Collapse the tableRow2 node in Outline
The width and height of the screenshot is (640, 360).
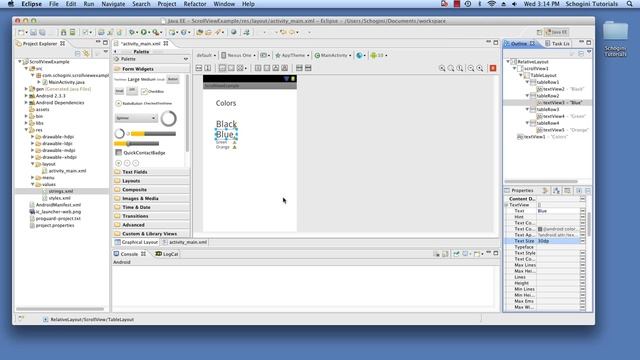pyautogui.click(x=527, y=96)
